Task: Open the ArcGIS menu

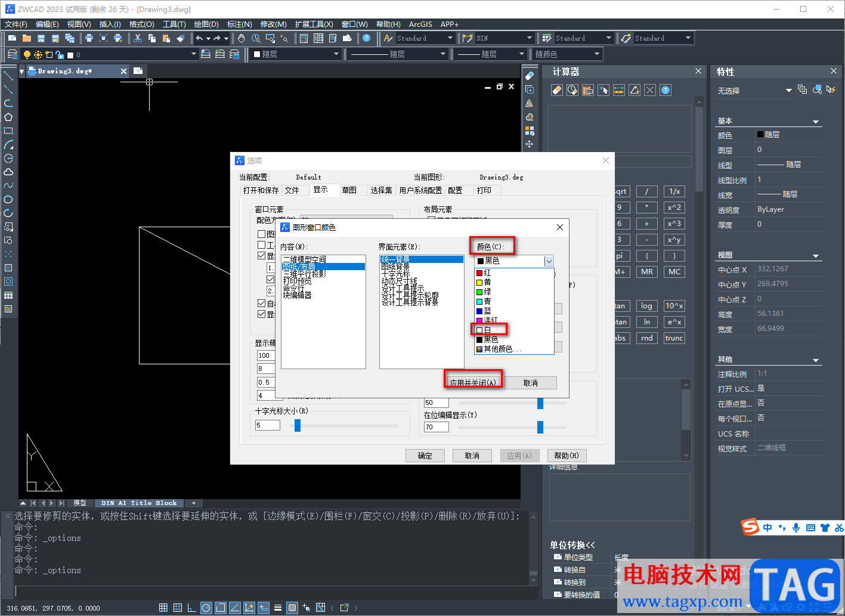Action: click(x=420, y=24)
